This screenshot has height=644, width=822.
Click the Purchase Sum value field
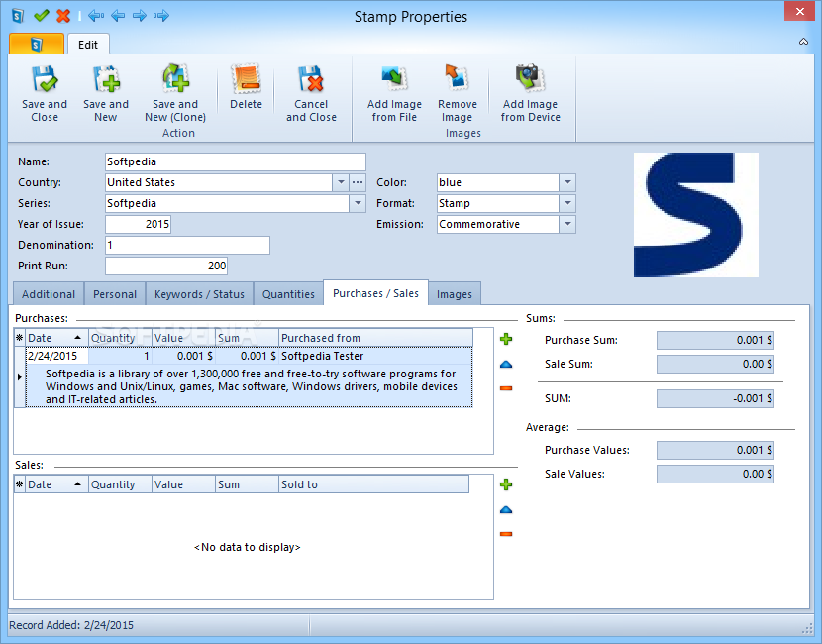[x=715, y=340]
